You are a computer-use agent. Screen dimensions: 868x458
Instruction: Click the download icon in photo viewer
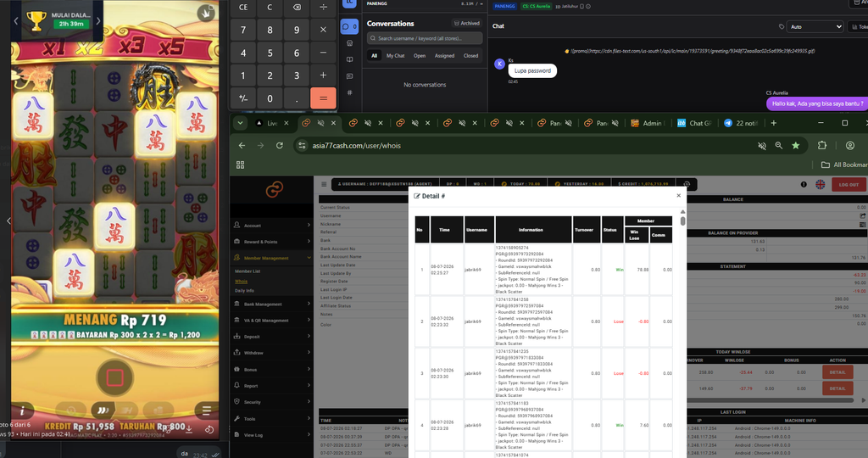[189, 429]
